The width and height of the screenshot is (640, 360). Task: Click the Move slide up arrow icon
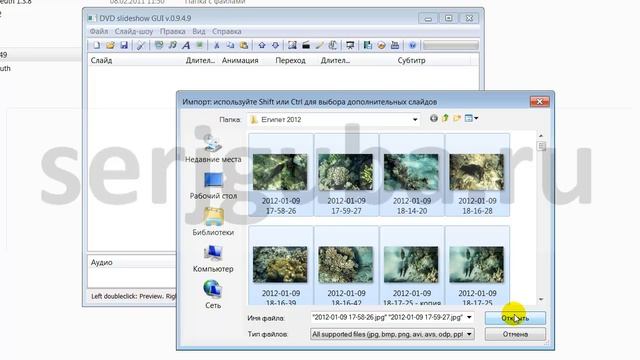(262, 45)
